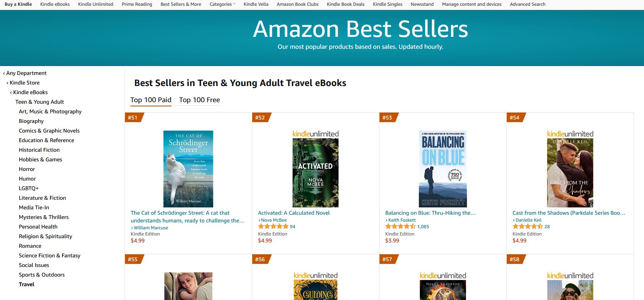Open star ratings for Balancing on Blue
The height and width of the screenshot is (300, 644).
pyautogui.click(x=400, y=227)
